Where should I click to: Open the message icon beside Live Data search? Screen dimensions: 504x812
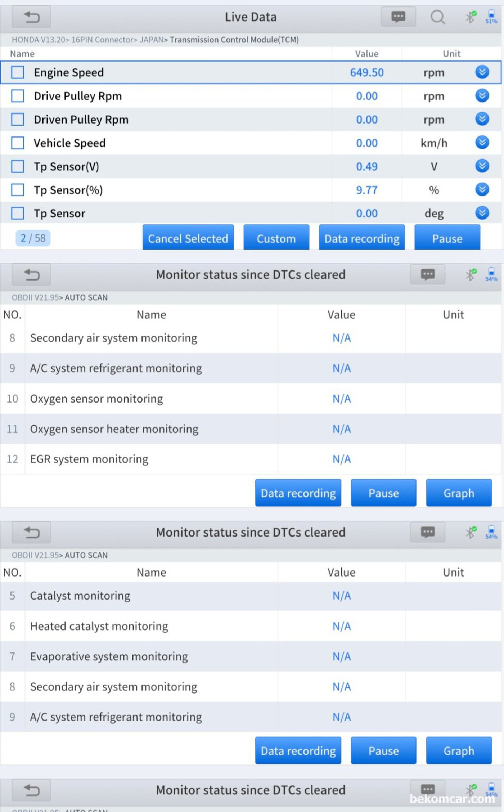point(398,17)
